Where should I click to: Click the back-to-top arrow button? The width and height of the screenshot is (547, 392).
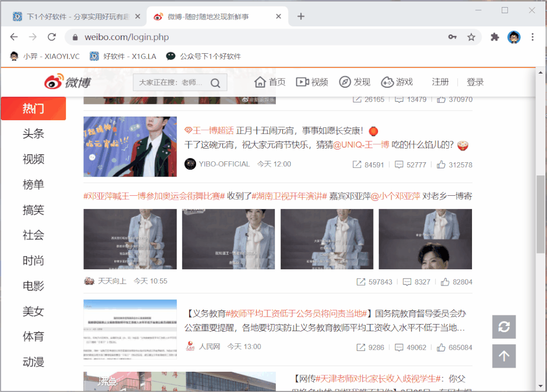click(x=504, y=356)
